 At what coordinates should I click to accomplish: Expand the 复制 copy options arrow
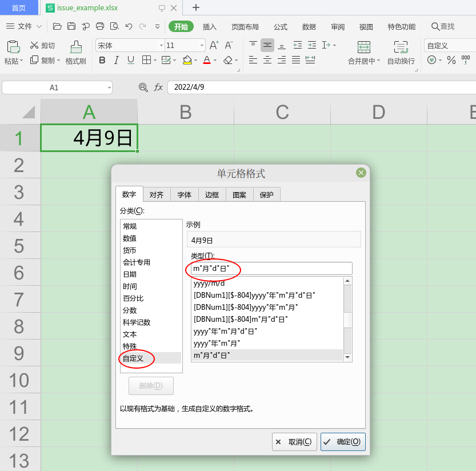[58, 61]
